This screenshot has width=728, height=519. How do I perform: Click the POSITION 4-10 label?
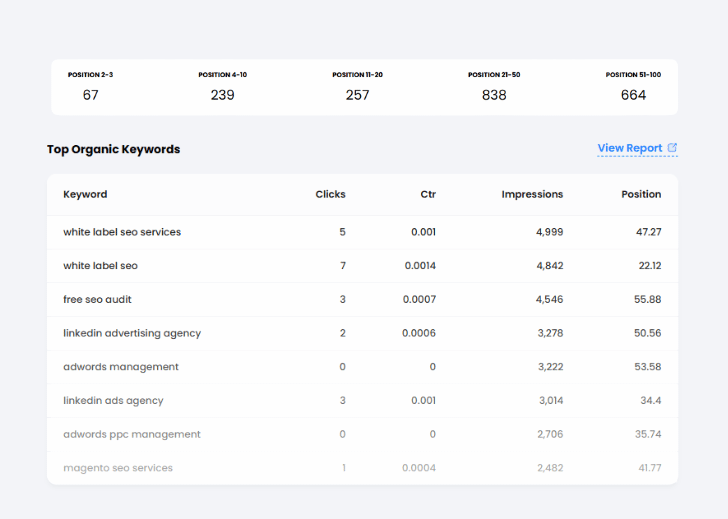coord(222,75)
